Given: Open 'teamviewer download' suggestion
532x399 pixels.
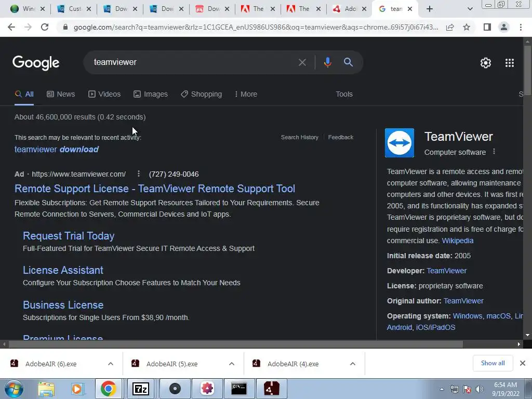Looking at the screenshot, I should tap(56, 149).
